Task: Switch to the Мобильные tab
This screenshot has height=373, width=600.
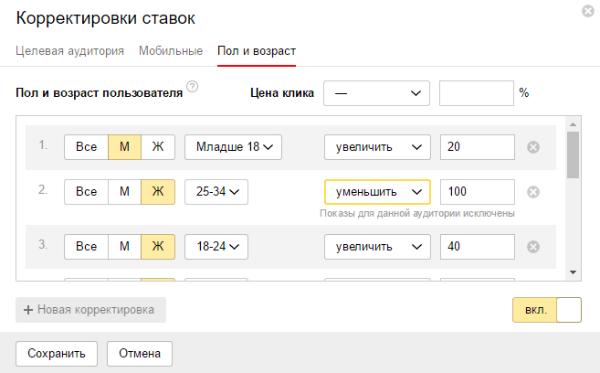Action: tap(171, 50)
